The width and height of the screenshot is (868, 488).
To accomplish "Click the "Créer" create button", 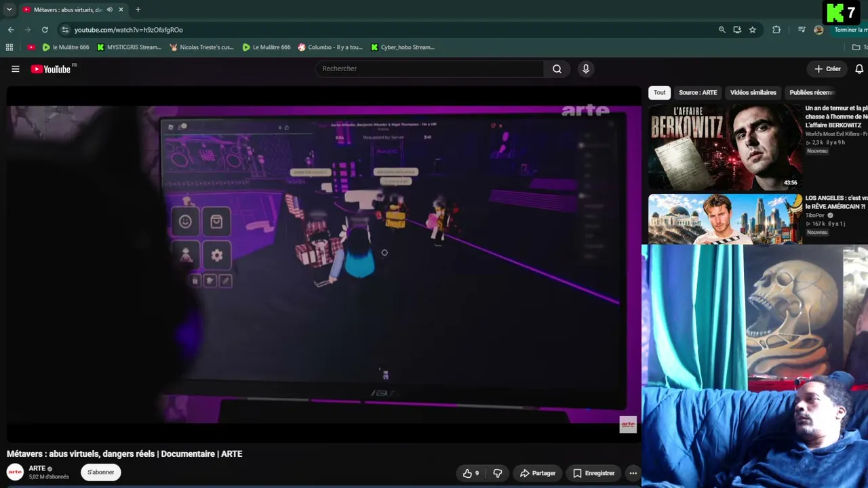I will [827, 68].
